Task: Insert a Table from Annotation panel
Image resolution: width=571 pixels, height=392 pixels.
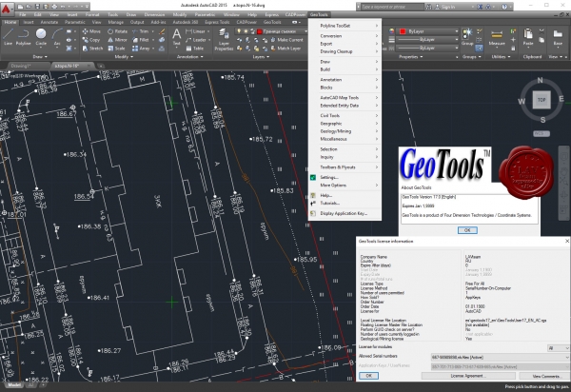Action: tap(195, 48)
